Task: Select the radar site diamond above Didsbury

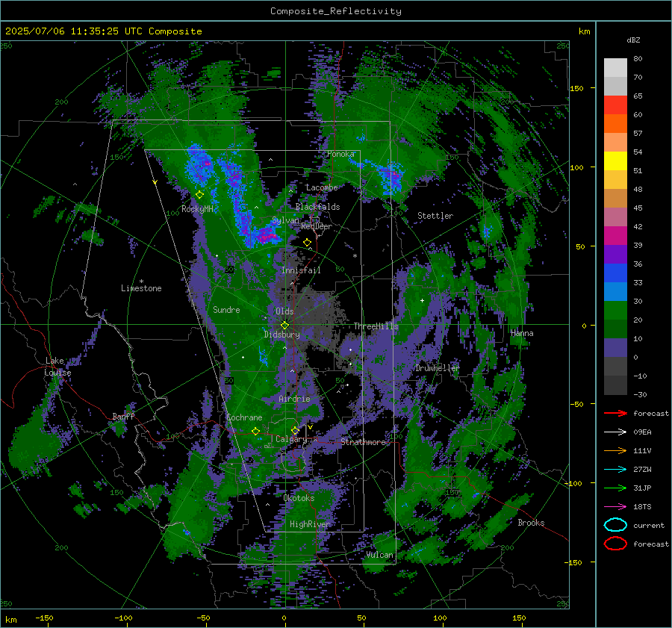Action: pos(284,326)
